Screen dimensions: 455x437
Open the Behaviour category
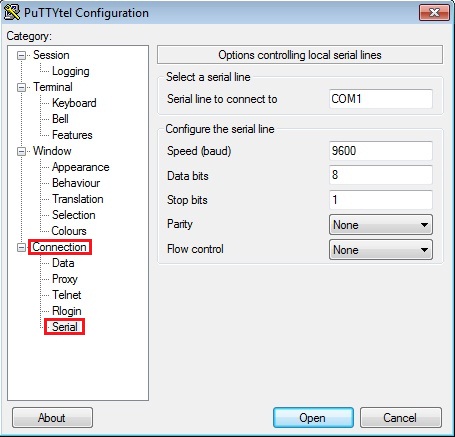click(76, 183)
